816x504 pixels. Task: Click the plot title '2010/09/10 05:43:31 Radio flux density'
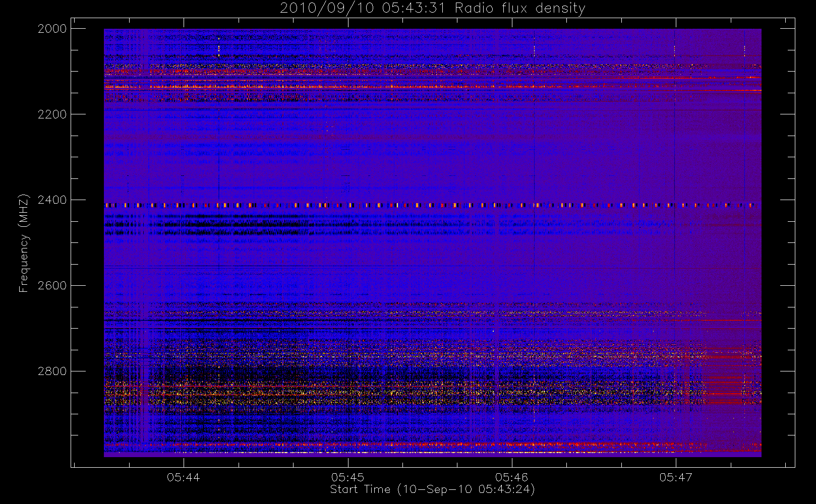pos(432,9)
